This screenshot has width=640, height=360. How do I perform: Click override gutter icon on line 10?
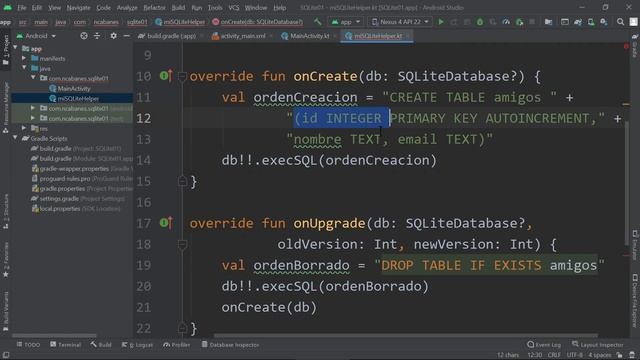click(166, 76)
